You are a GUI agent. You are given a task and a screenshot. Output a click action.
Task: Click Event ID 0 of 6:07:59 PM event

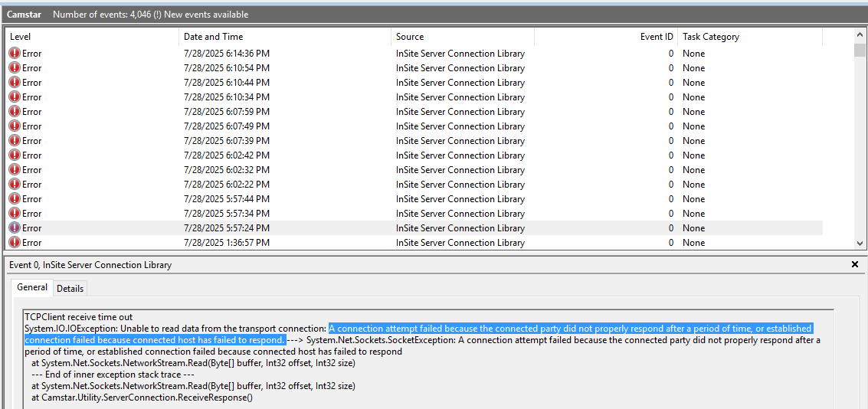(x=671, y=112)
